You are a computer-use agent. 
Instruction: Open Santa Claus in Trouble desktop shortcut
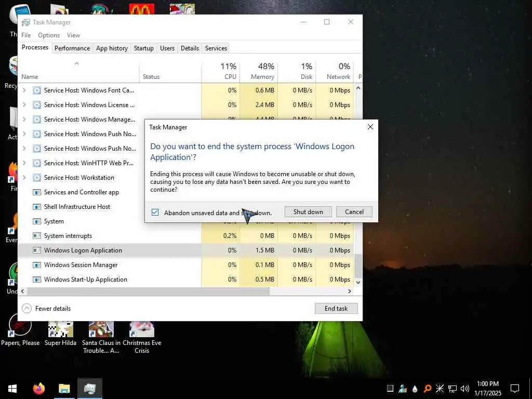pyautogui.click(x=101, y=338)
